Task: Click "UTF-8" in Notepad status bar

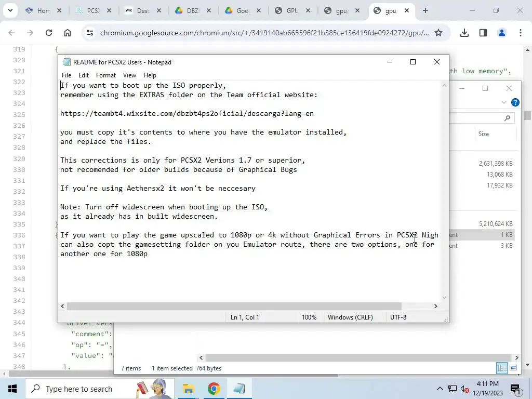Action: 398,317
